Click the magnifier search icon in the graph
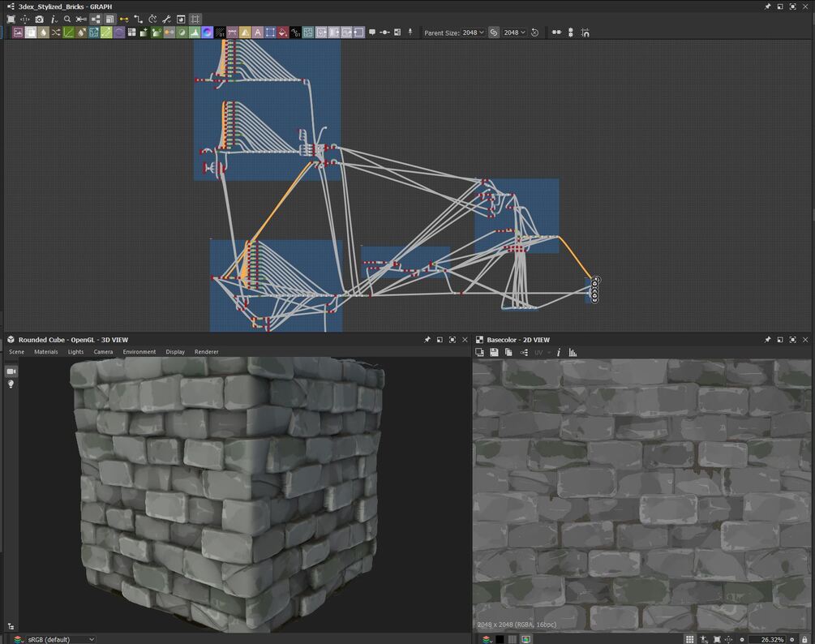This screenshot has height=644, width=815. [67, 19]
